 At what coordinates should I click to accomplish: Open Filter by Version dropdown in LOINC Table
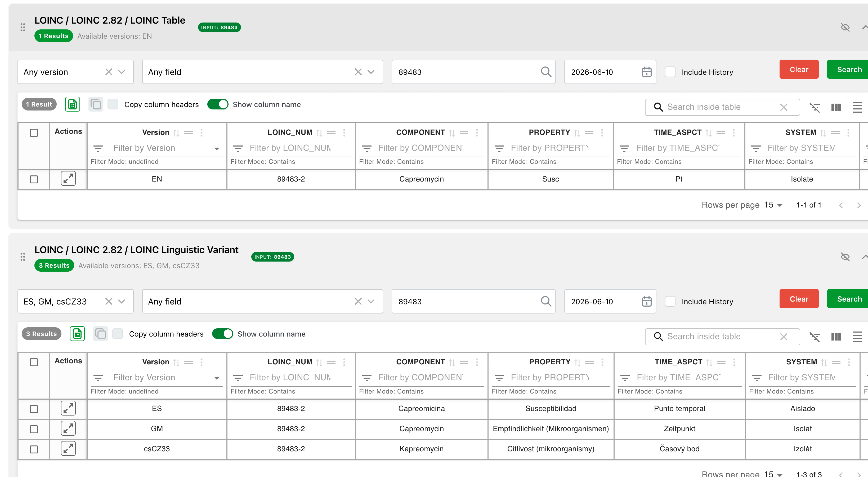(217, 148)
